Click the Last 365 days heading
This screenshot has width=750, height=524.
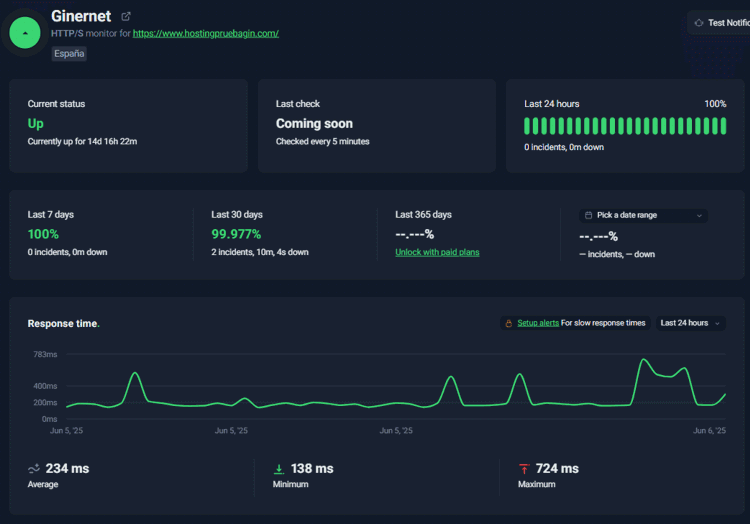[x=423, y=215]
